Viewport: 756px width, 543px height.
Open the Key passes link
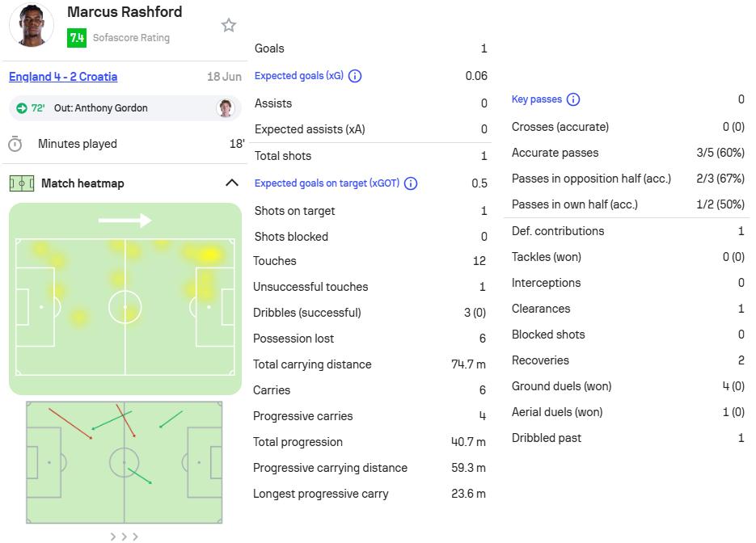(537, 99)
